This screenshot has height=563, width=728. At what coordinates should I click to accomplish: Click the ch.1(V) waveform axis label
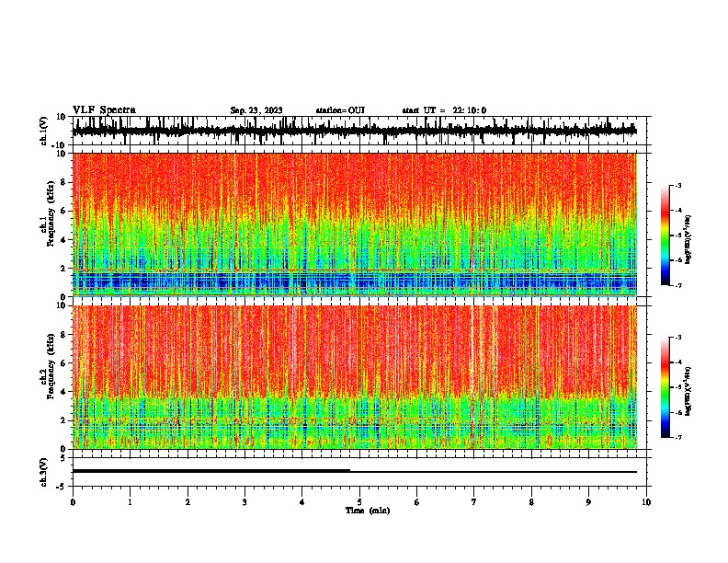pyautogui.click(x=44, y=131)
